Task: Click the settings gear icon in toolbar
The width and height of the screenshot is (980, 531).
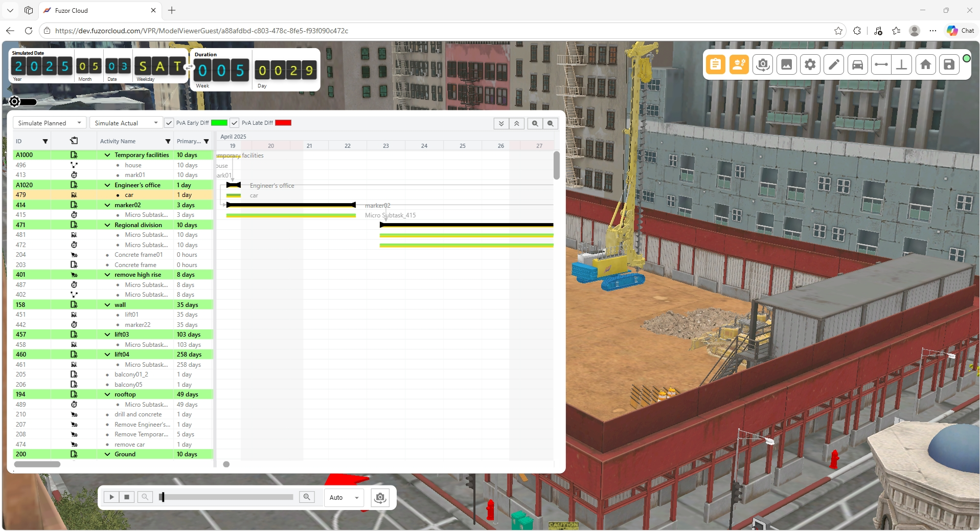Action: (x=810, y=64)
